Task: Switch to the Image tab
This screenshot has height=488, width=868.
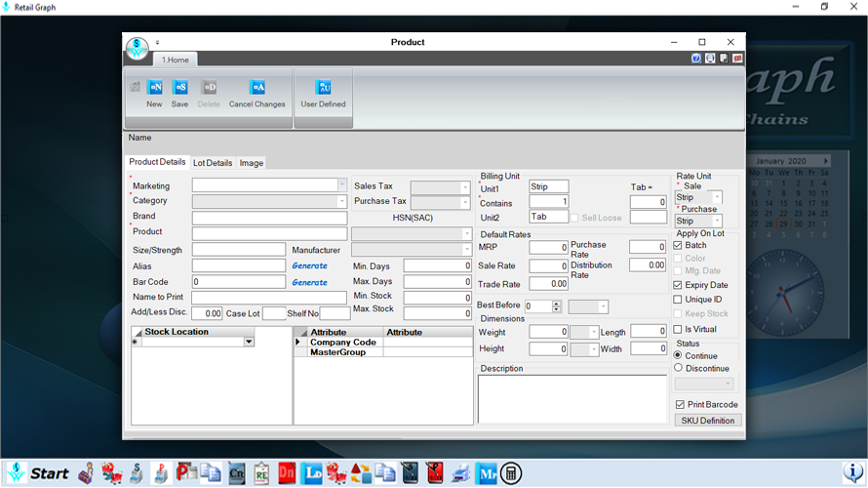Action: [252, 163]
